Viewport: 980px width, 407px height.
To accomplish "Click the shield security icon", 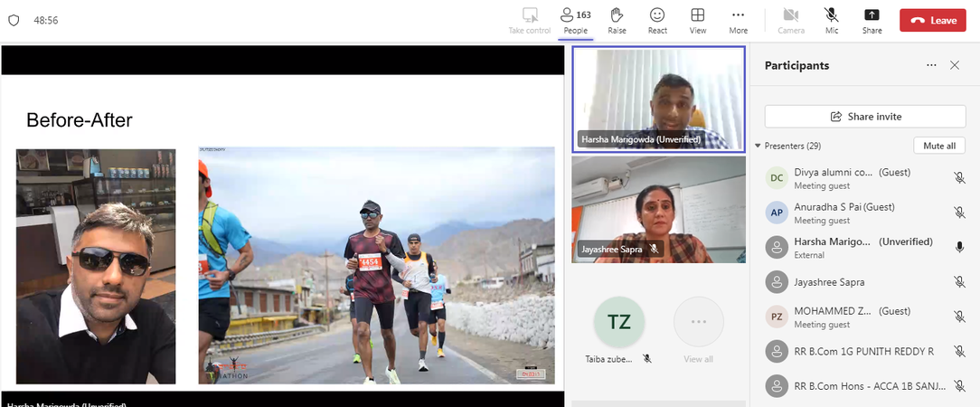I will [x=14, y=20].
